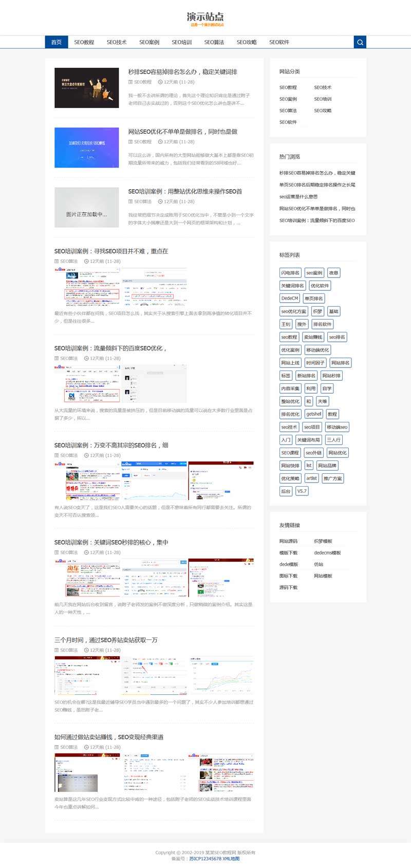Open article 秒排SEO容易掉排名怎么办 title

[x=182, y=72]
